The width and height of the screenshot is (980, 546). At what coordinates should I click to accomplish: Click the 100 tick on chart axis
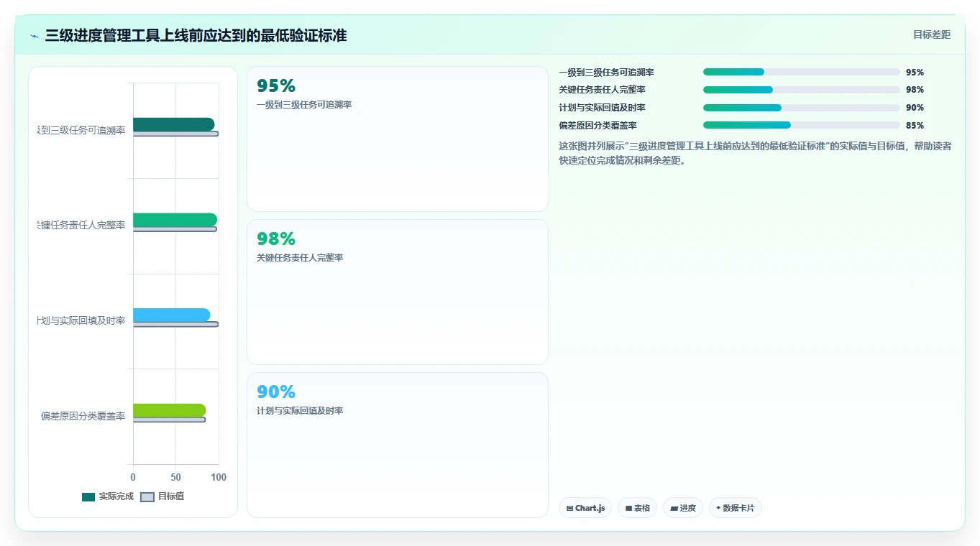point(219,477)
